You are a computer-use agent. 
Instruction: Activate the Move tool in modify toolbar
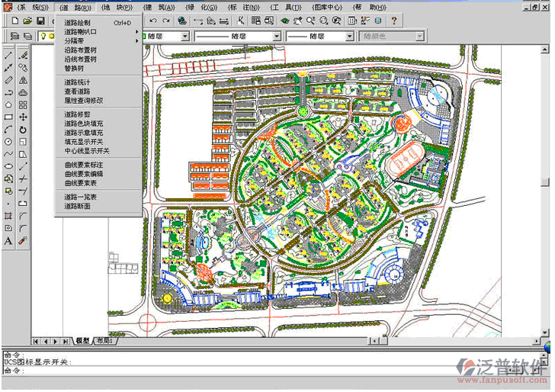(24, 117)
